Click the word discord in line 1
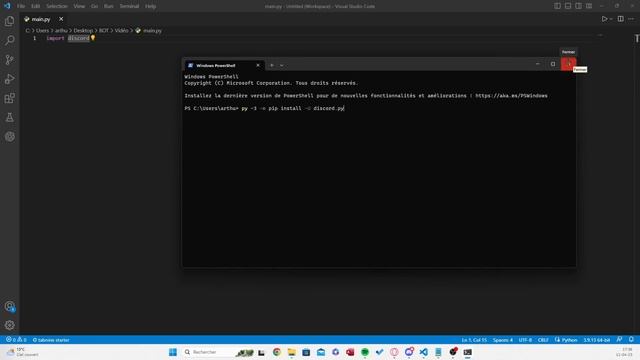This screenshot has height=360, width=640. pos(78,38)
